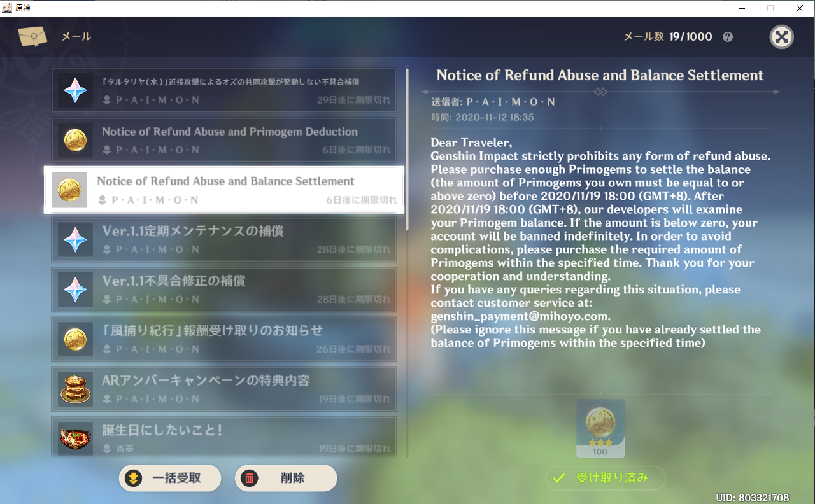Click primogem icon of Ver.1.1定期メンテナンスの補償 mail
Viewport: 815px width, 504px height.
[x=75, y=240]
